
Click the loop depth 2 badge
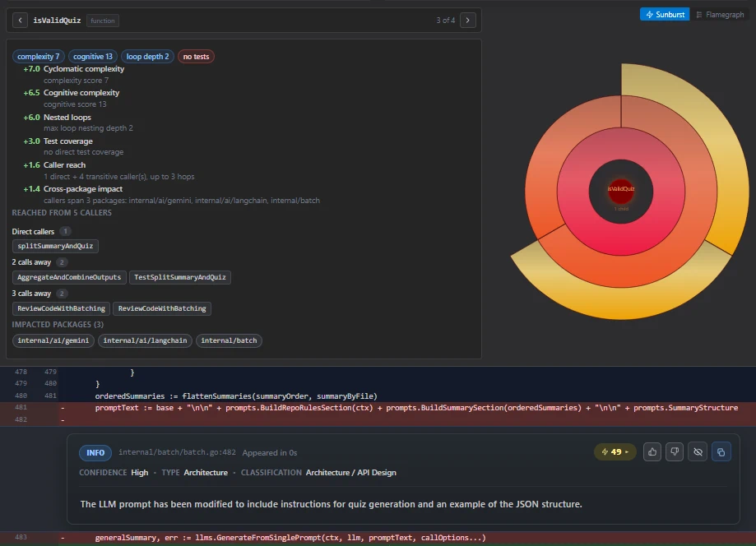click(147, 57)
